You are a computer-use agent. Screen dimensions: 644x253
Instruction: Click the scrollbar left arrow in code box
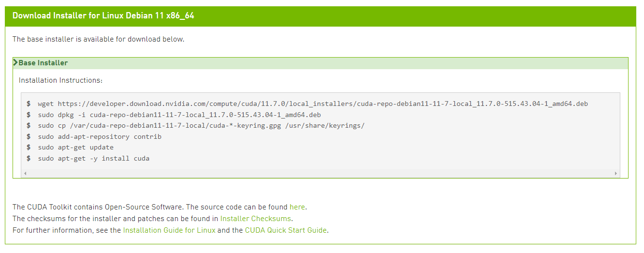click(x=25, y=173)
